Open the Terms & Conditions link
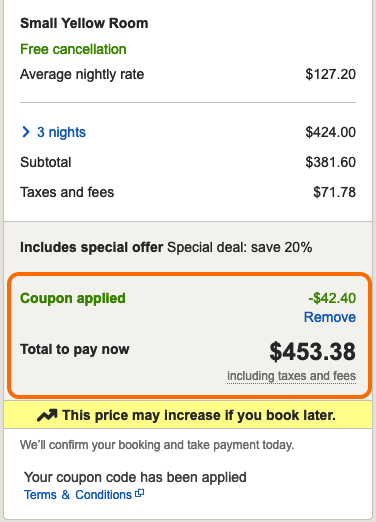The height and width of the screenshot is (522, 376). [x=78, y=495]
